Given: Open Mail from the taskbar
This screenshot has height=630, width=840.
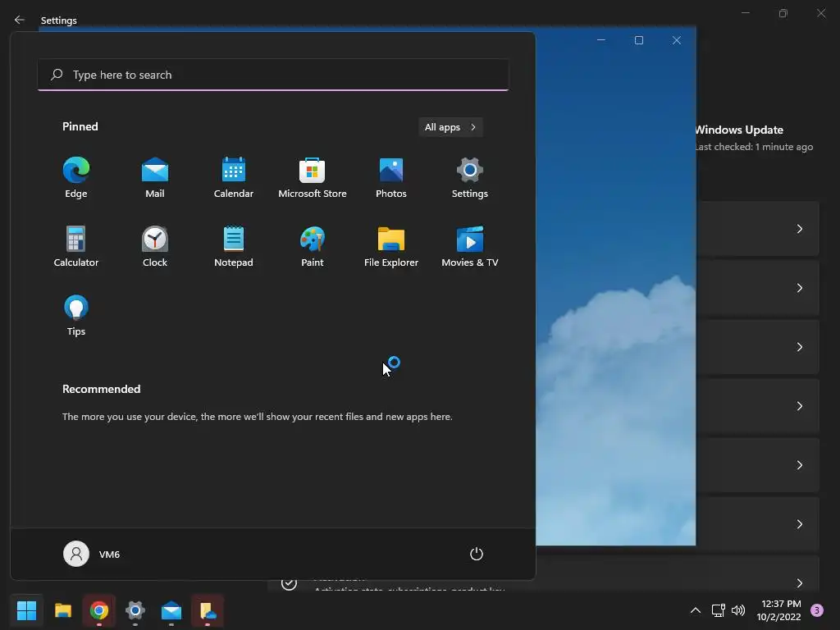Looking at the screenshot, I should (171, 610).
